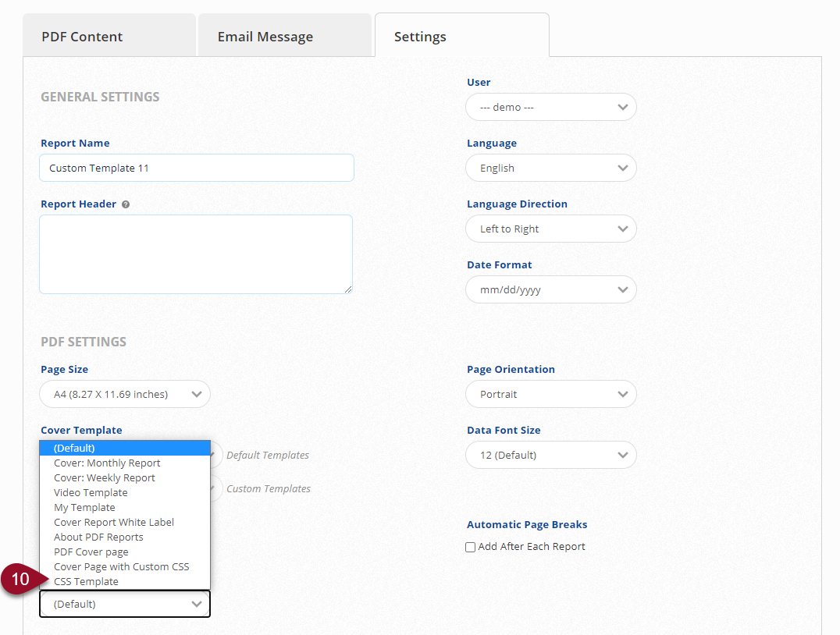The height and width of the screenshot is (635, 840).
Task: Click the Report Header help icon
Action: coord(126,204)
